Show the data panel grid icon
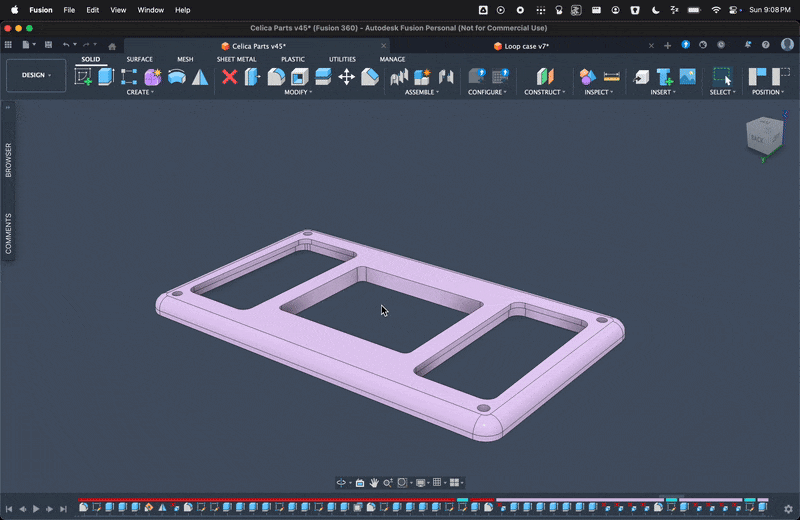The width and height of the screenshot is (800, 520). (x=8, y=45)
